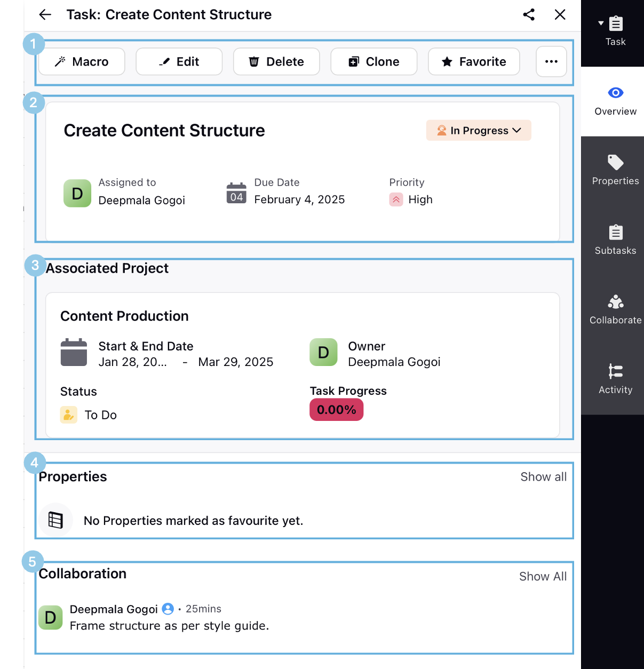
Task: Click the due date 'February 4, 2025'
Action: [300, 200]
